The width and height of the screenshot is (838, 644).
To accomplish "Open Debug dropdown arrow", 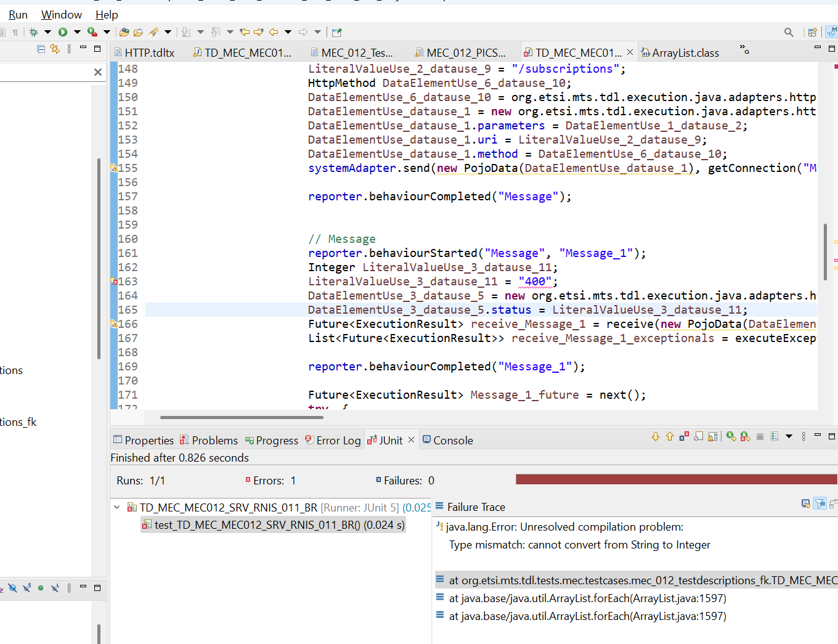I will tap(47, 32).
